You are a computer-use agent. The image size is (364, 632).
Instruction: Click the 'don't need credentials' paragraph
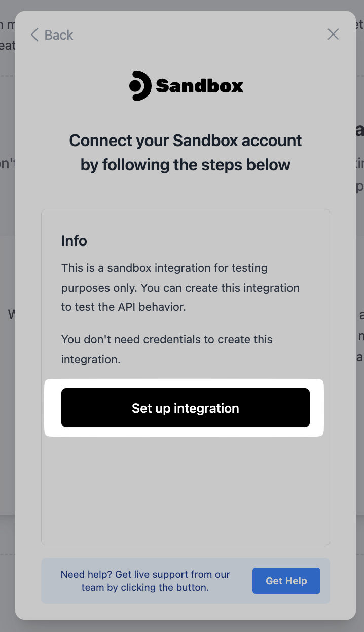(167, 349)
